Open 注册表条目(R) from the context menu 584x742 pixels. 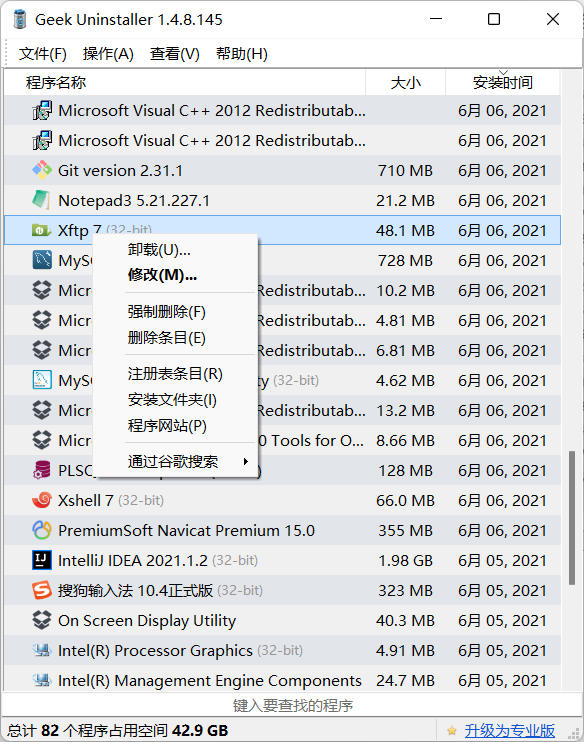[176, 374]
